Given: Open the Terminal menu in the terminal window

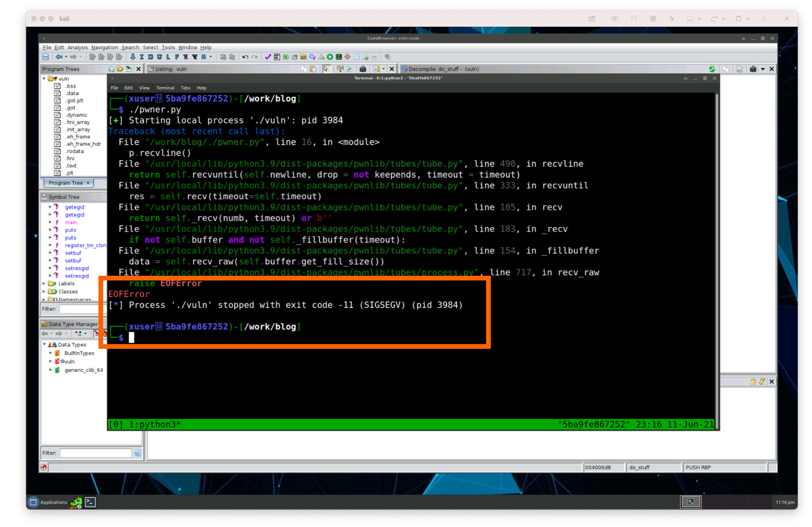Looking at the screenshot, I should coord(165,88).
